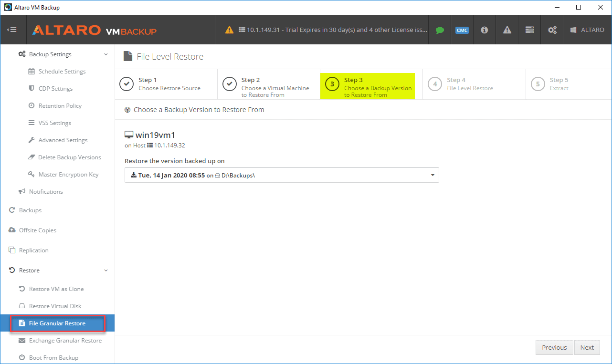Select the Boot From Backup power icon

point(22,357)
